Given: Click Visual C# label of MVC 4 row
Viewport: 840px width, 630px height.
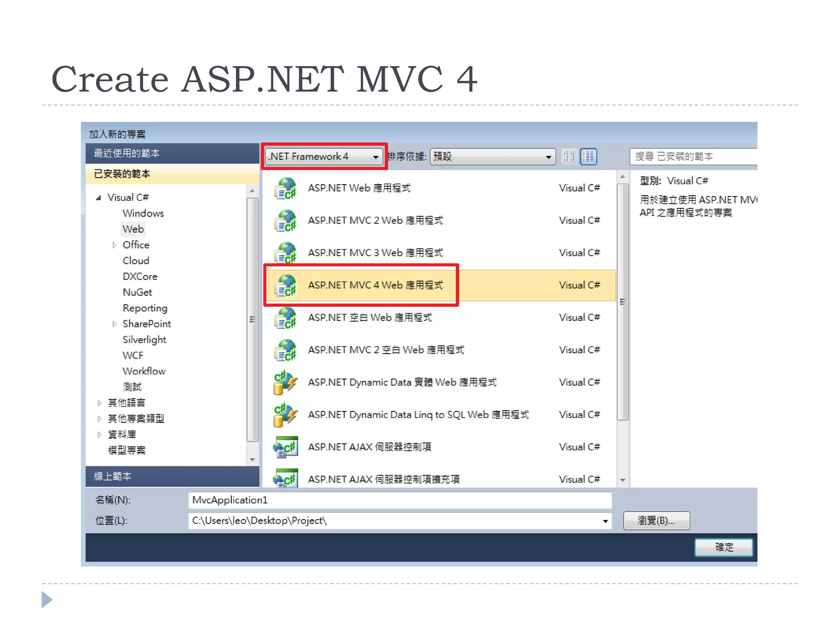Looking at the screenshot, I should [580, 285].
